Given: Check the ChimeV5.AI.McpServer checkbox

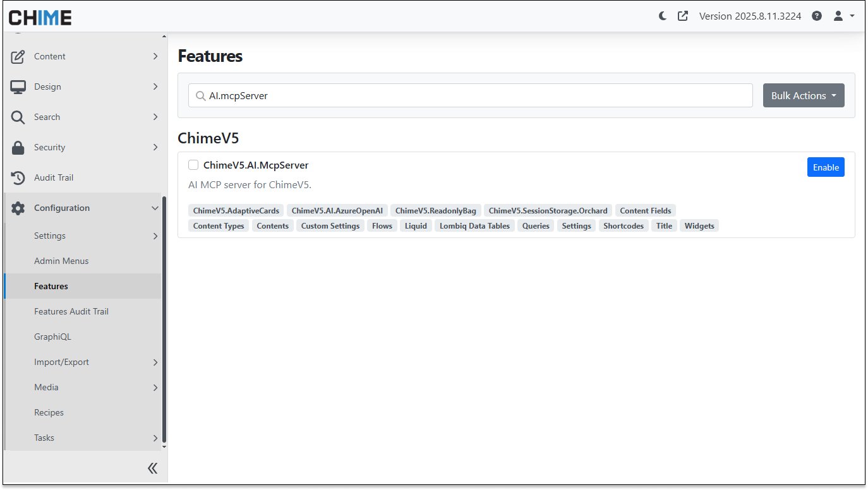Looking at the screenshot, I should click(x=193, y=165).
